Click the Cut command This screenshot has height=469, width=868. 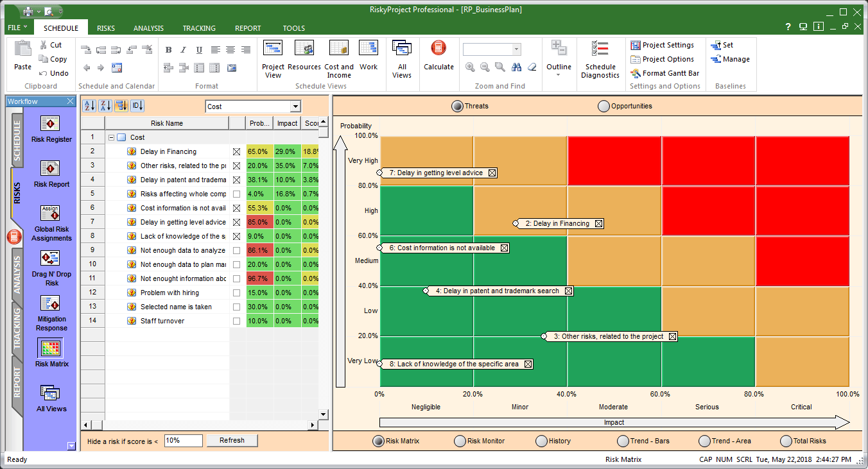pos(50,45)
